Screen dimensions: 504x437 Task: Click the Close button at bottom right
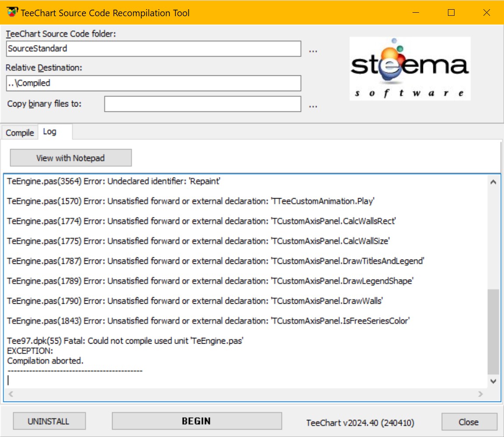point(469,422)
